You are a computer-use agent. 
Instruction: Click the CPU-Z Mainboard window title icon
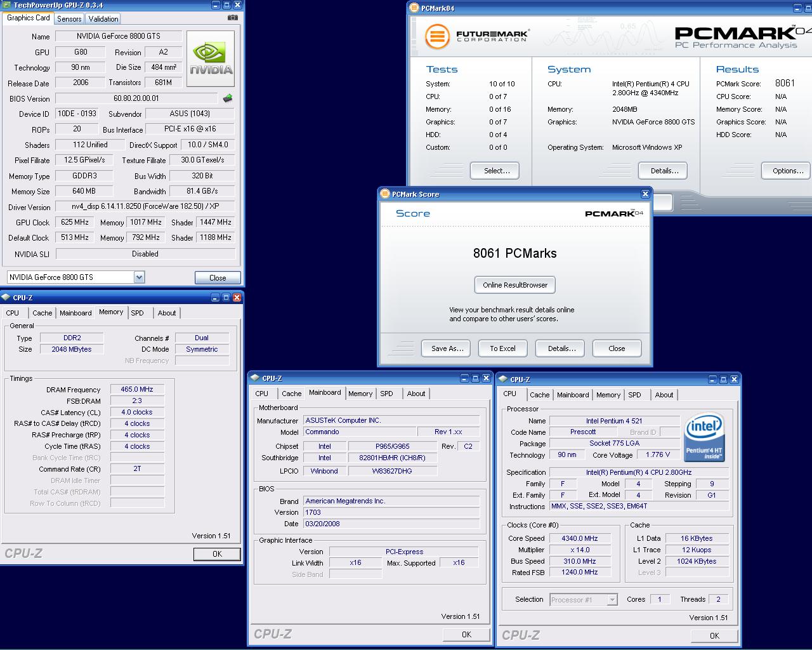click(254, 378)
